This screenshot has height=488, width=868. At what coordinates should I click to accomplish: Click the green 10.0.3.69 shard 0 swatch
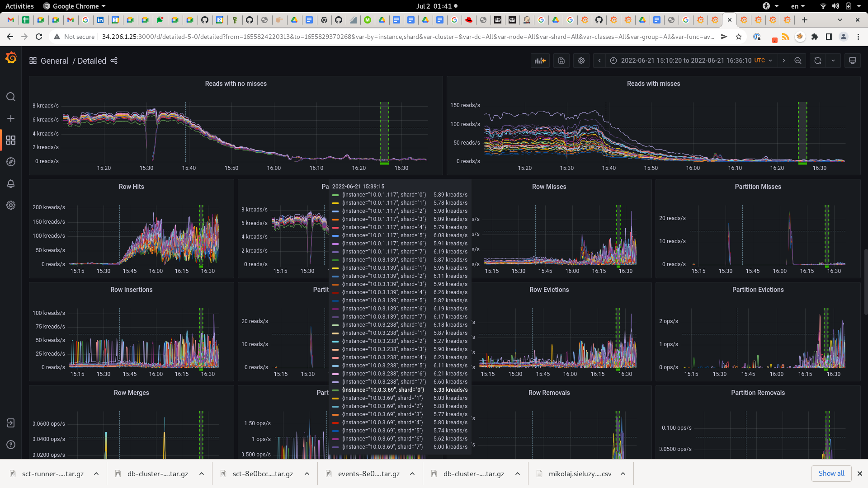point(335,390)
